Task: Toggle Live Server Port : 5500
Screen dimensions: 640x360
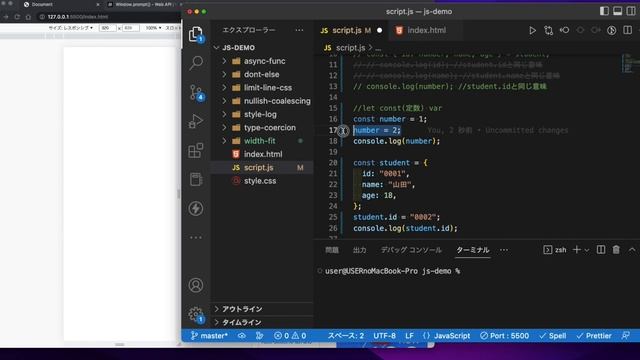Action: (504, 336)
